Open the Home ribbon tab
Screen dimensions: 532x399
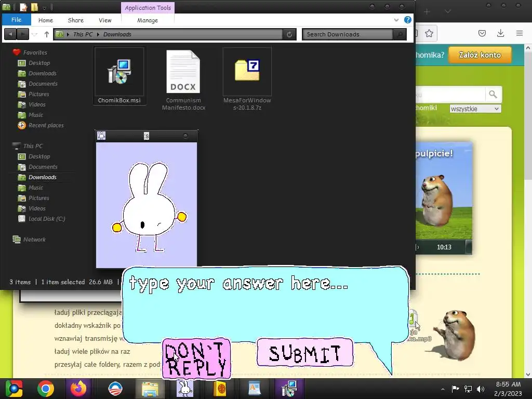point(46,20)
